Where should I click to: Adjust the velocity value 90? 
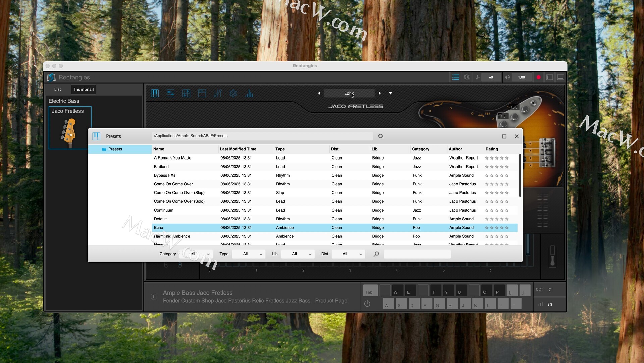coord(549,305)
